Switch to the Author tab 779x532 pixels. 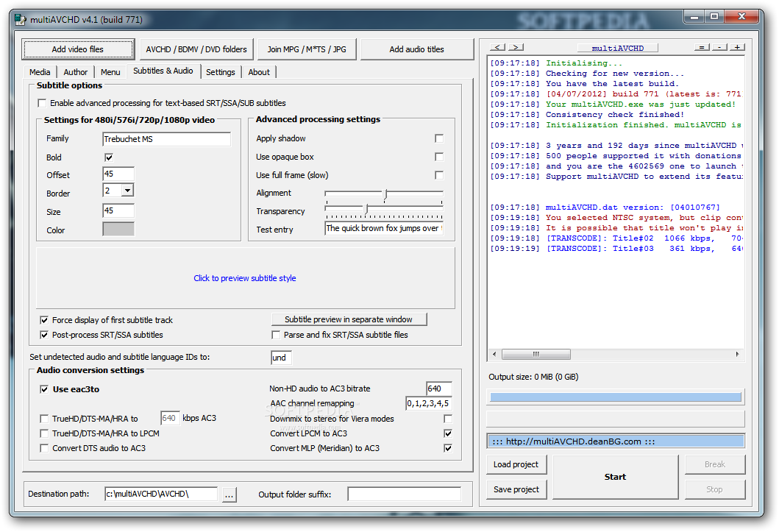point(76,72)
